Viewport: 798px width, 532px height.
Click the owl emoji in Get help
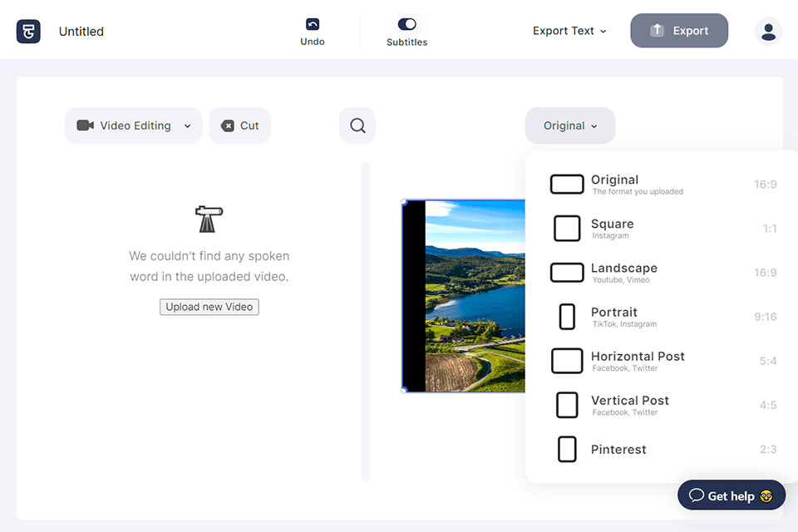[x=766, y=496]
